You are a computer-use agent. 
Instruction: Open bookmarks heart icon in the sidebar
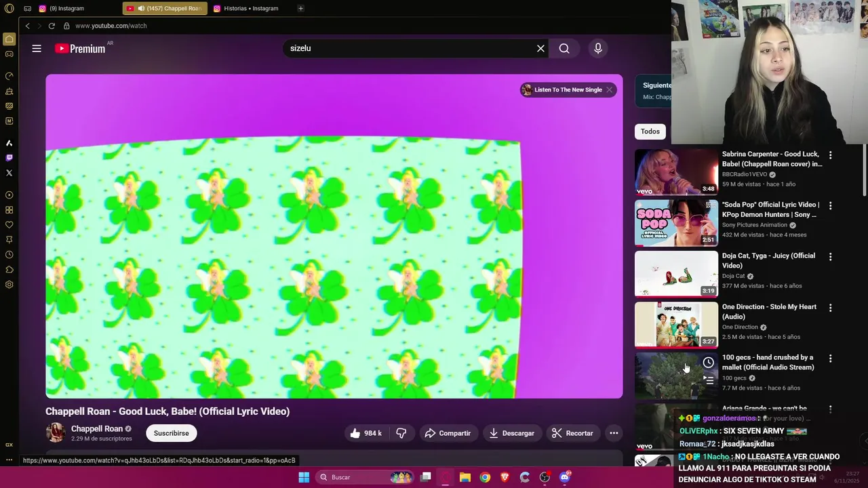tap(9, 225)
